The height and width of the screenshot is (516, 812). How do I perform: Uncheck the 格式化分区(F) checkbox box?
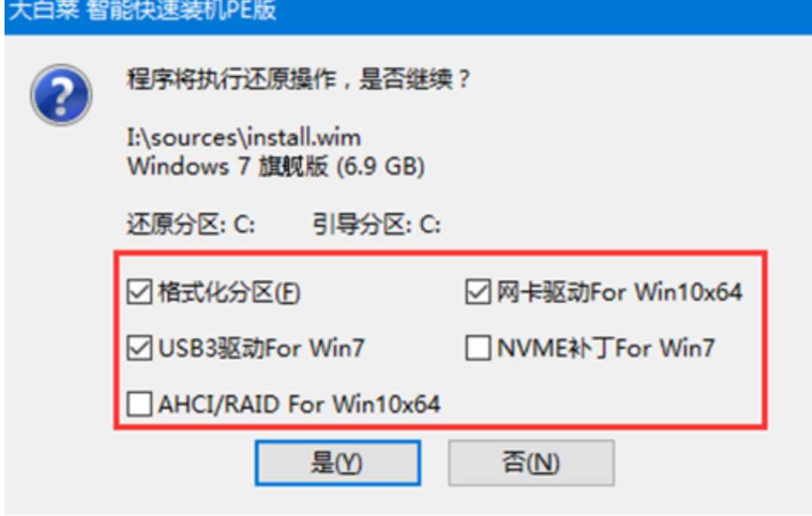coord(139,292)
